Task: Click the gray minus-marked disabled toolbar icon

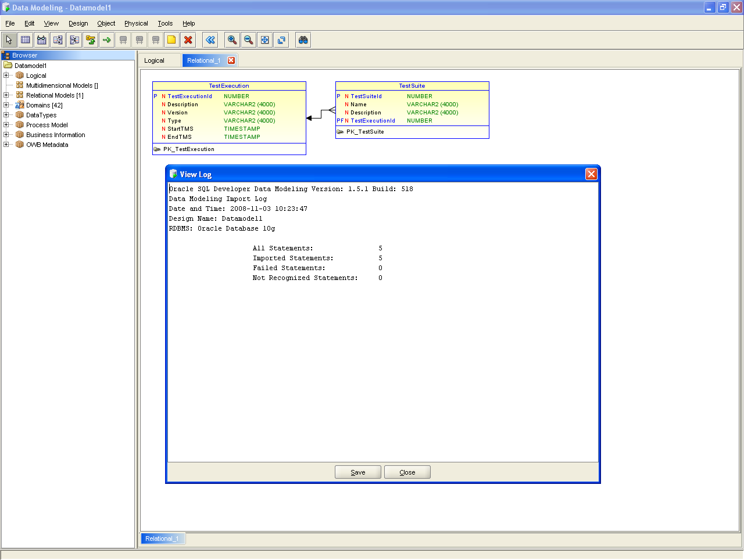Action: point(156,40)
